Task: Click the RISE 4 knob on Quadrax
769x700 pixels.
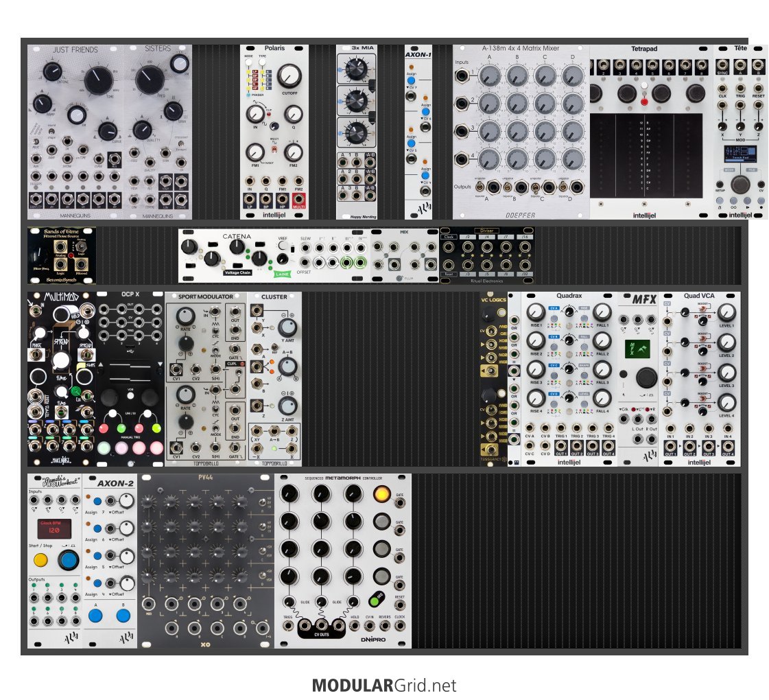Action: point(536,399)
